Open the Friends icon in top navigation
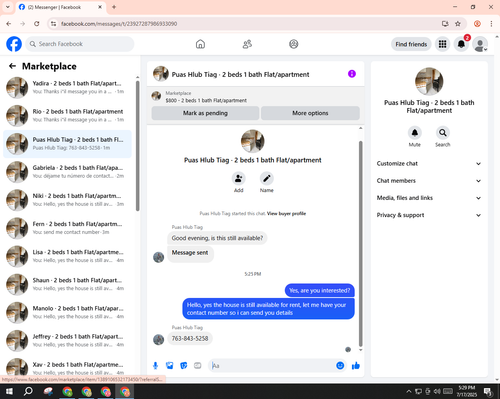 247,44
